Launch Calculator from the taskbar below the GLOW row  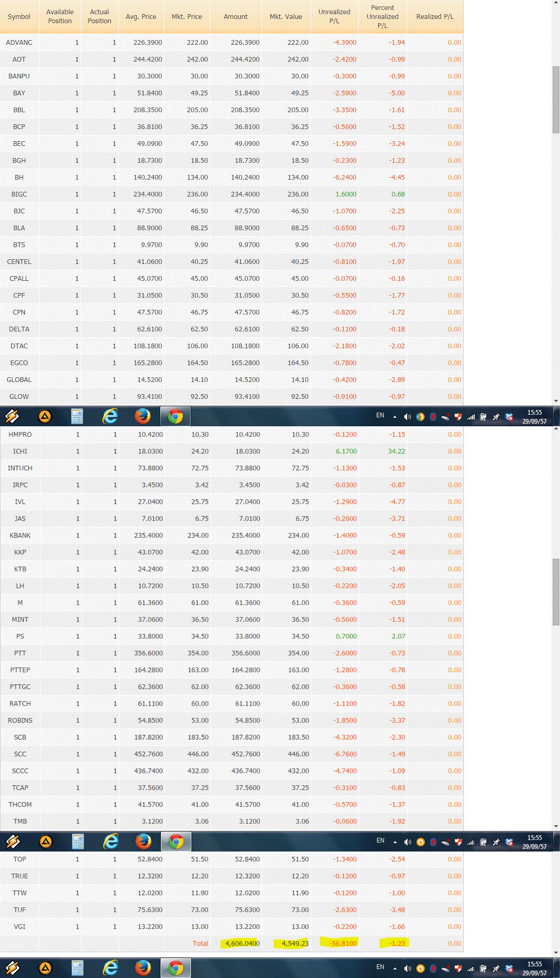click(77, 417)
